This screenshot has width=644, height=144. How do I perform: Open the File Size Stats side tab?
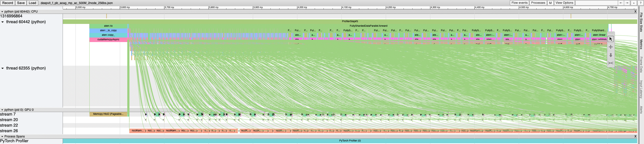tap(641, 22)
